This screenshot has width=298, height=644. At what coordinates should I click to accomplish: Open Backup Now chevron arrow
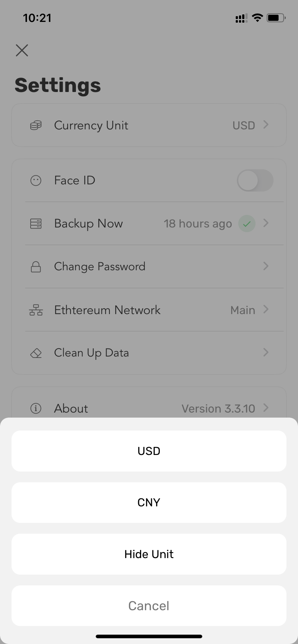[266, 223]
